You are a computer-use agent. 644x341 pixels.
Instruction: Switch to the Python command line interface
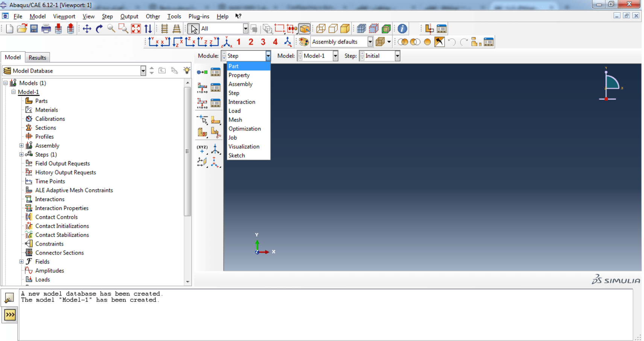pos(10,315)
